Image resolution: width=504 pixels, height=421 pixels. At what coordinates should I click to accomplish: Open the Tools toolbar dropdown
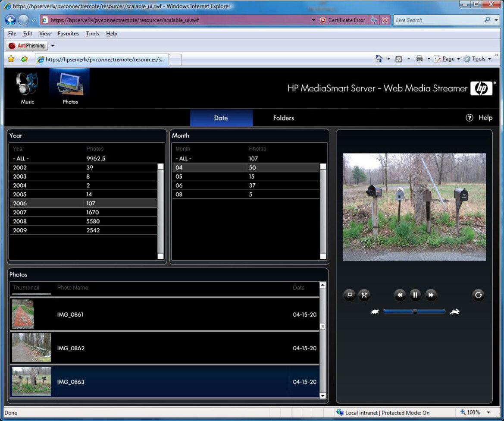477,59
